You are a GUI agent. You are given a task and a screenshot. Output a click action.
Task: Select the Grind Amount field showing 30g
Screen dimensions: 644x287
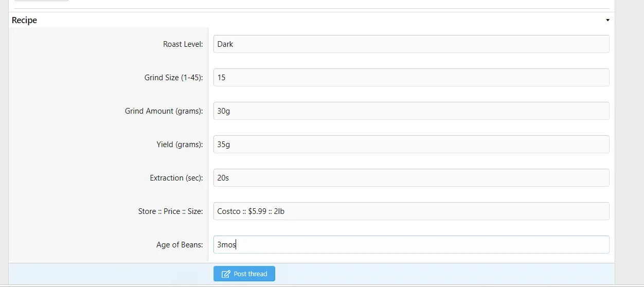click(412, 111)
